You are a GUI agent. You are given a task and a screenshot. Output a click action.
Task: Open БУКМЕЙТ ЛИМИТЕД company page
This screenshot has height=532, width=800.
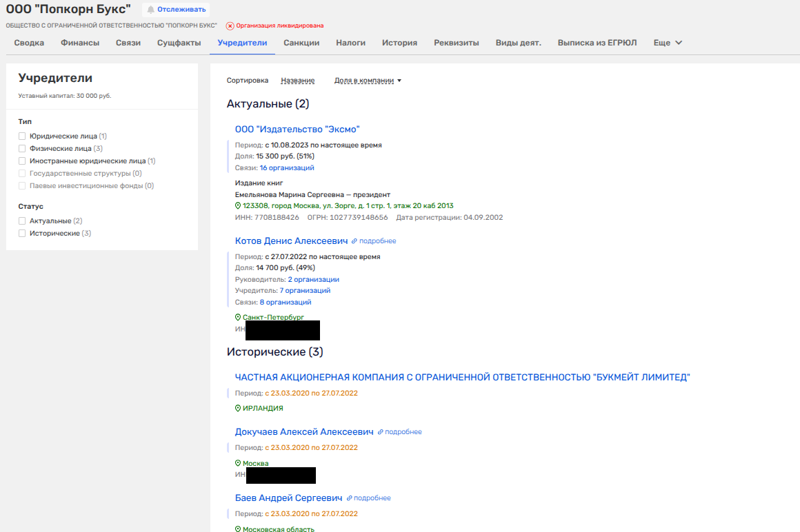click(462, 377)
